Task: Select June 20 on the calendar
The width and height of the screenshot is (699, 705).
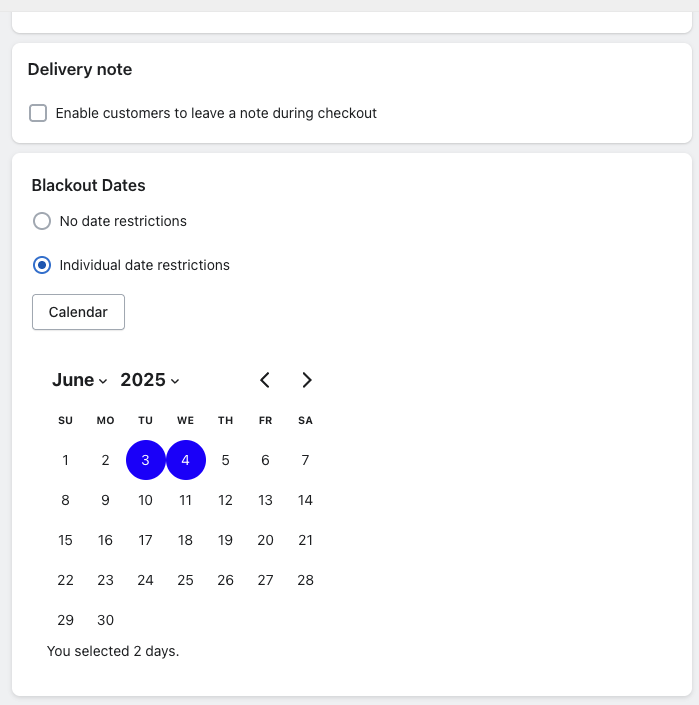Action: coord(265,540)
